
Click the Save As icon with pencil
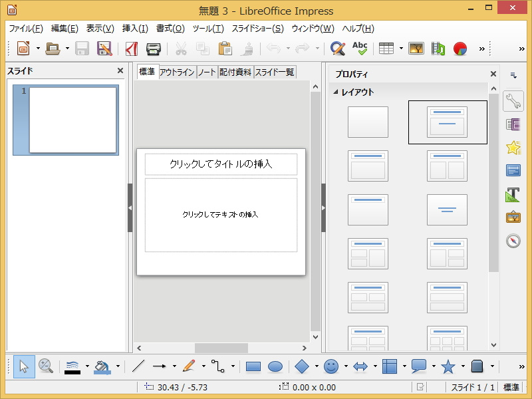click(x=104, y=49)
